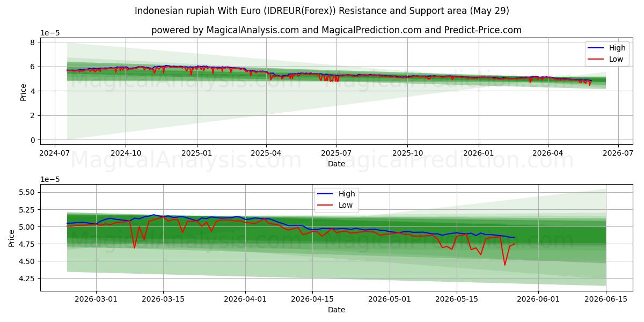Click the '2026-01' tick label
Viewport: 644px width, 322px height.
point(478,153)
